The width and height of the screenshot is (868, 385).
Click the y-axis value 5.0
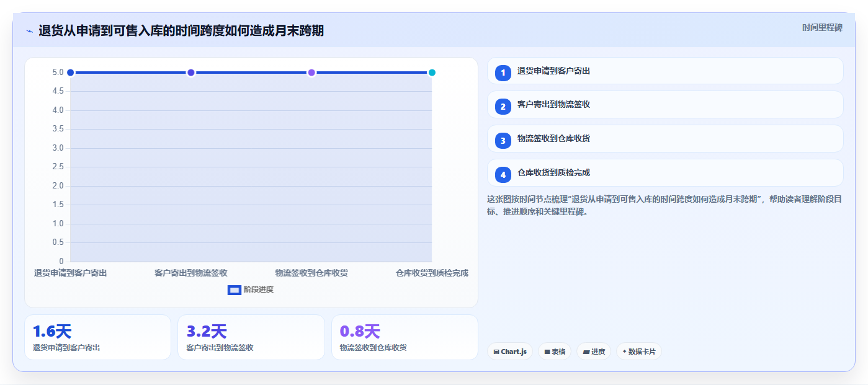[x=58, y=73]
